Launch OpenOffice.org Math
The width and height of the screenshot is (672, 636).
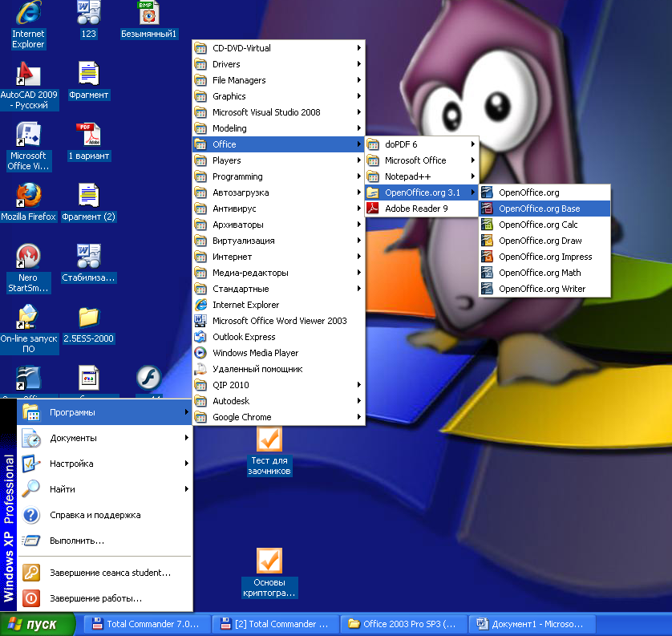544,273
